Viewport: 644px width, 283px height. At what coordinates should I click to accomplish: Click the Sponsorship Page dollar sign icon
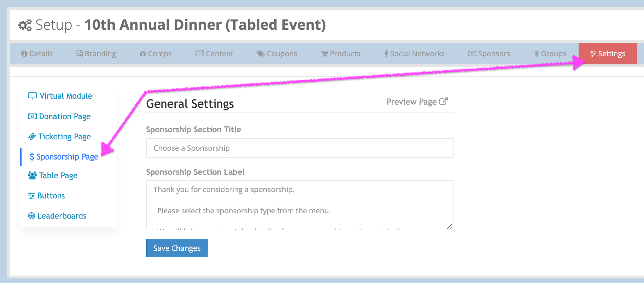coord(32,157)
